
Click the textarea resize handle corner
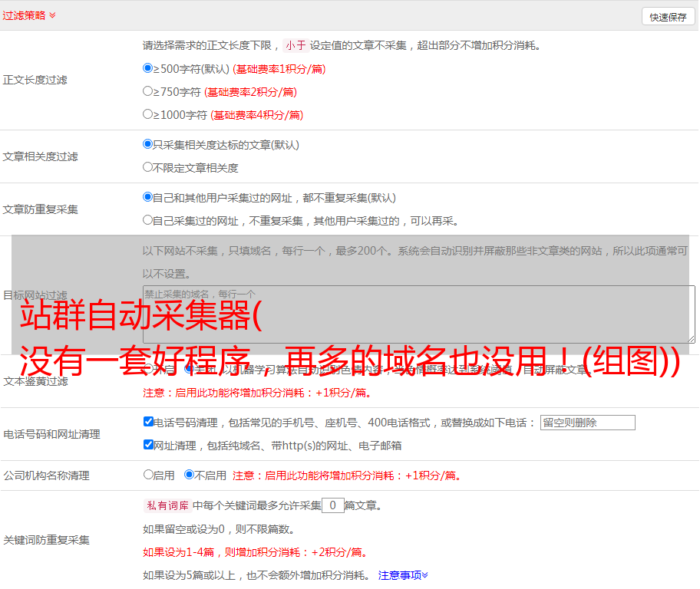coord(691,339)
